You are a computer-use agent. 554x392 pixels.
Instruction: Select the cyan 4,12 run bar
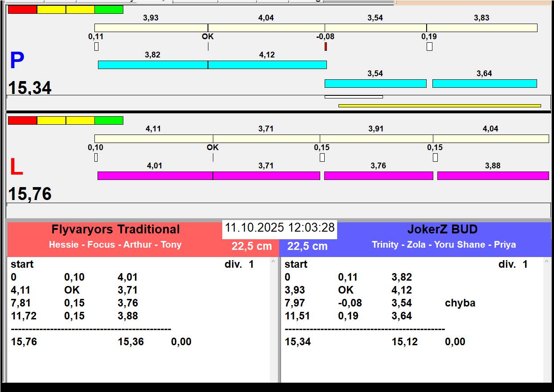pos(267,65)
